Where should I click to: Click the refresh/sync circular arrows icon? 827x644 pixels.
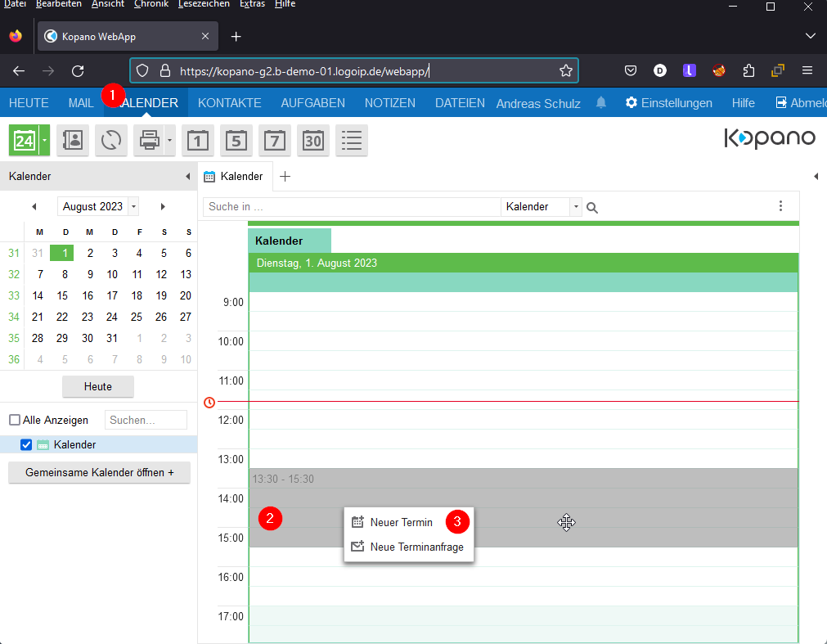111,141
